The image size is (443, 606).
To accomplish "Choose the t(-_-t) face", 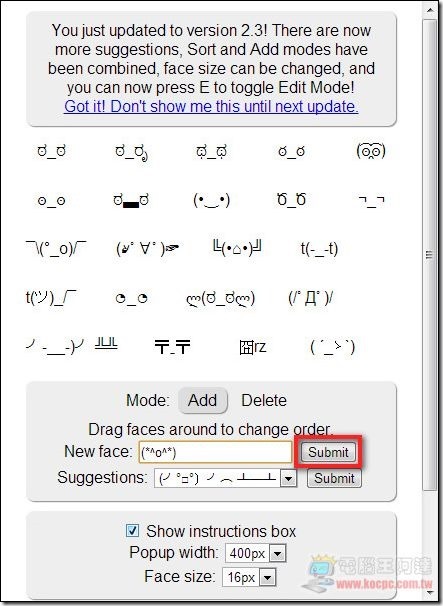I will 319,249.
